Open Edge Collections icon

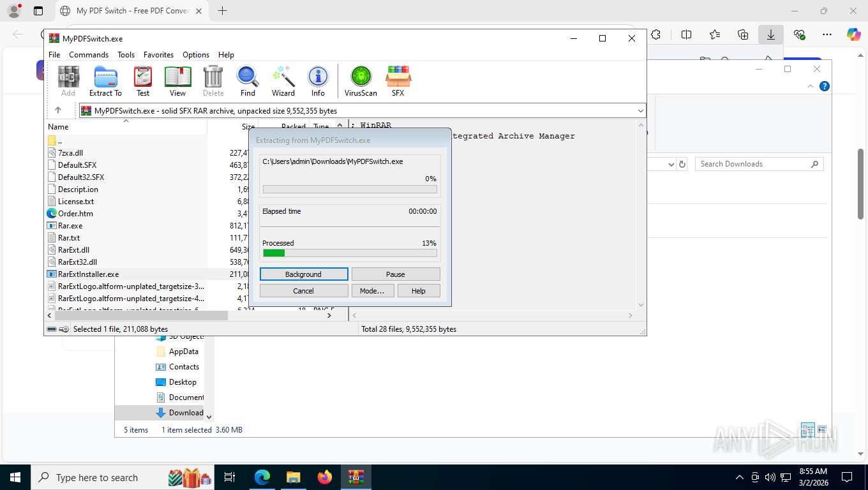click(742, 34)
